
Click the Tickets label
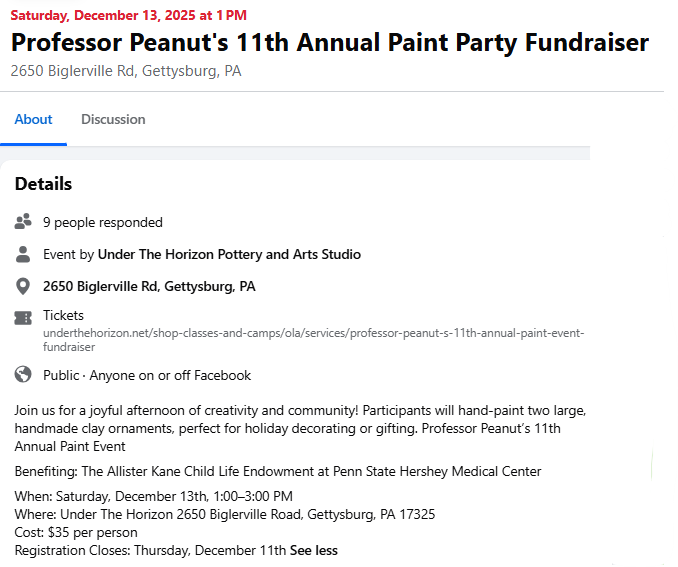tap(63, 315)
